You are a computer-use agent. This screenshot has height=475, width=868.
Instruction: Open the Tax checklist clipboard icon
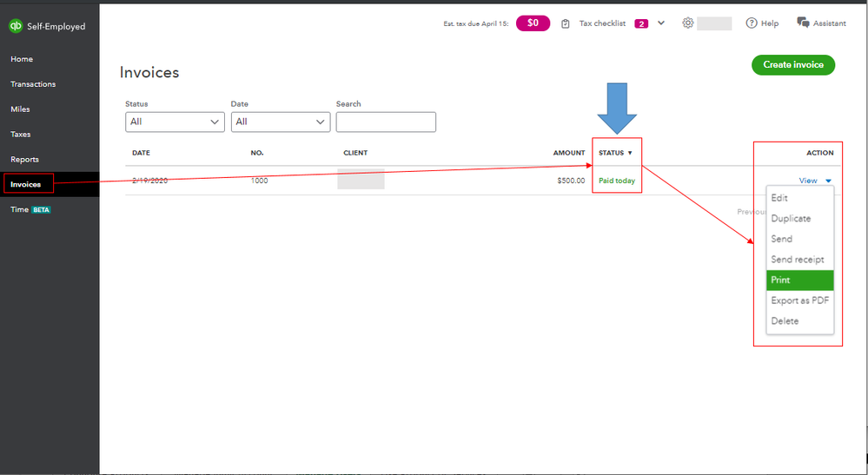point(565,23)
